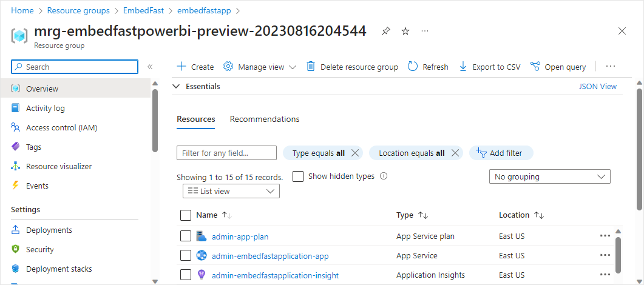644x285 pixels.
Task: Check the admin-app-plan row checkbox
Action: 186,236
